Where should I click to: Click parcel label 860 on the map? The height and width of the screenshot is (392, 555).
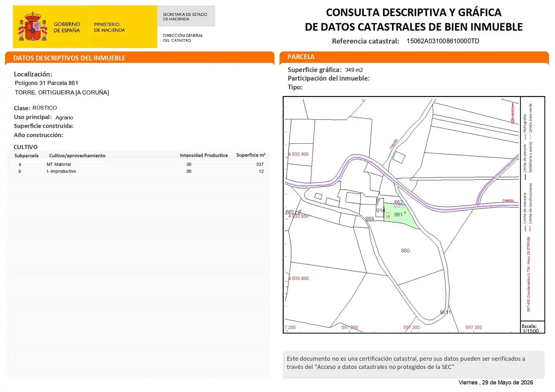(x=405, y=250)
